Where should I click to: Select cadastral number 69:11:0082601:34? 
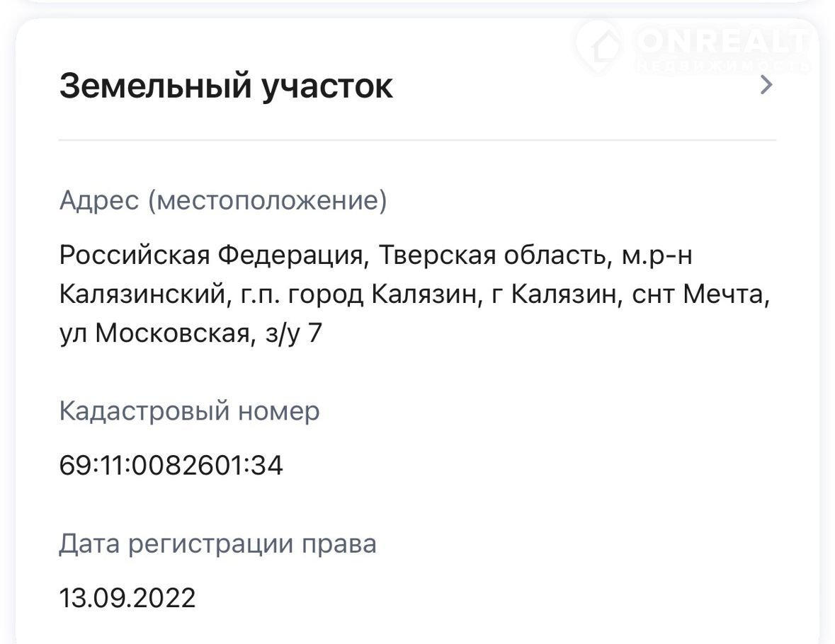(x=171, y=466)
